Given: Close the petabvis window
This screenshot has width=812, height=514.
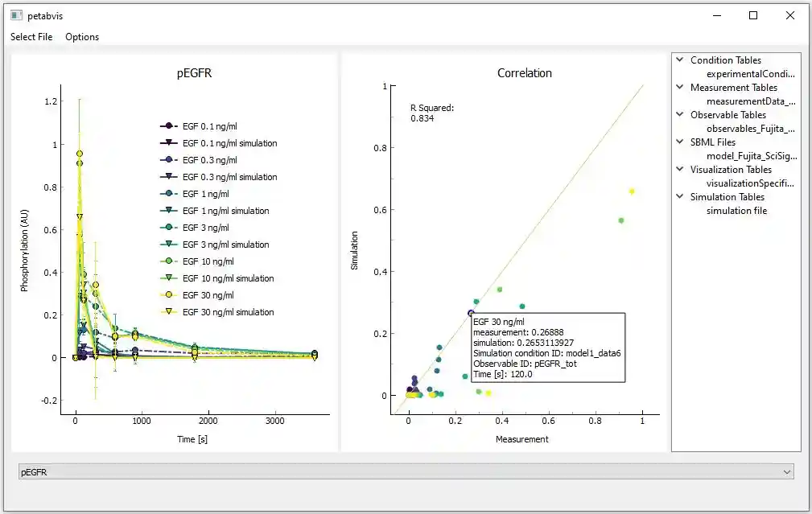Looking at the screenshot, I should pos(789,15).
